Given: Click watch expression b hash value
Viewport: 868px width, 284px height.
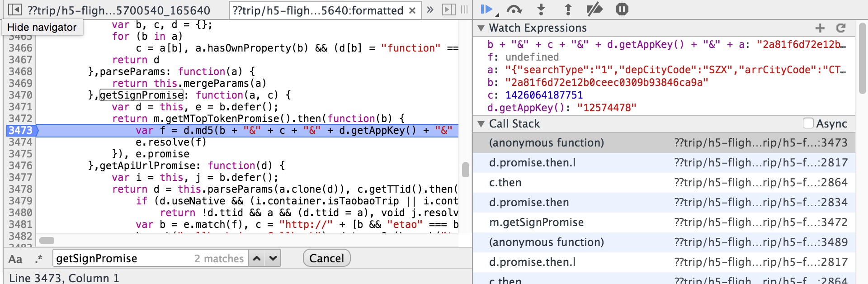Looking at the screenshot, I should 607,82.
